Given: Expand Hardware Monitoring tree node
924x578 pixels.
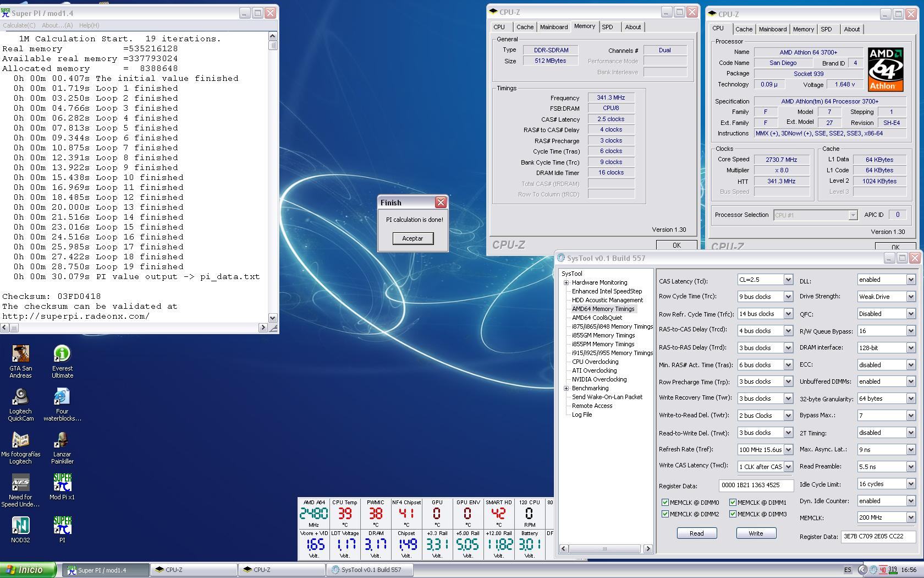Looking at the screenshot, I should 566,282.
